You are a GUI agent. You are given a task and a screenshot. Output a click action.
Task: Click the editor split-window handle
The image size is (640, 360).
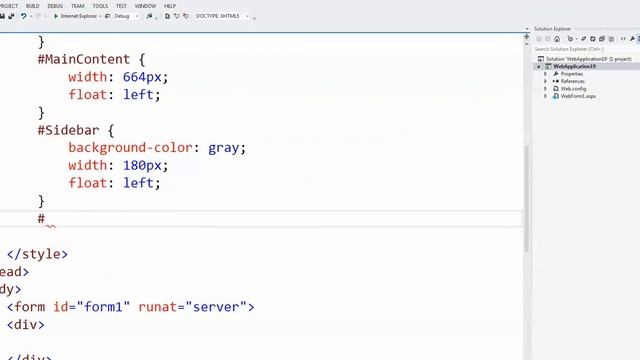[x=527, y=37]
